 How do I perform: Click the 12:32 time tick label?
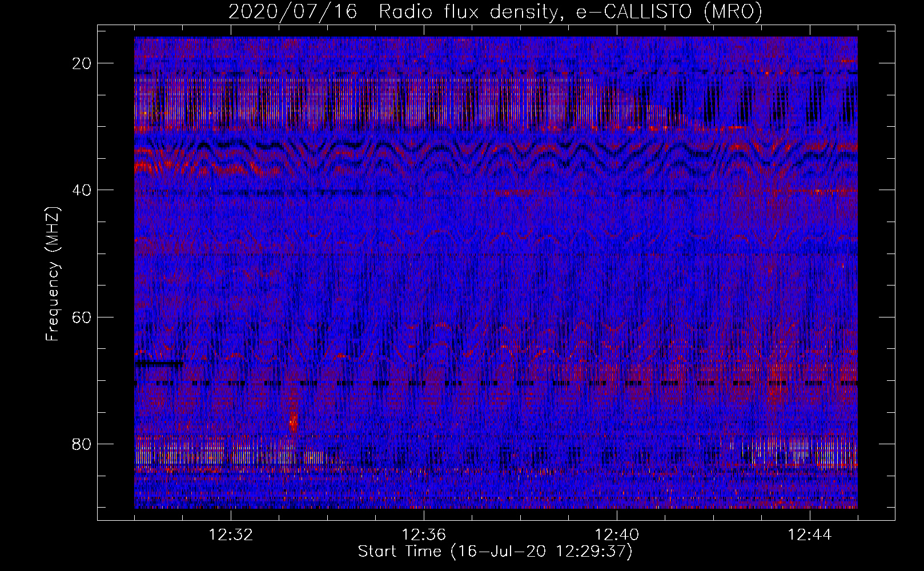[231, 534]
